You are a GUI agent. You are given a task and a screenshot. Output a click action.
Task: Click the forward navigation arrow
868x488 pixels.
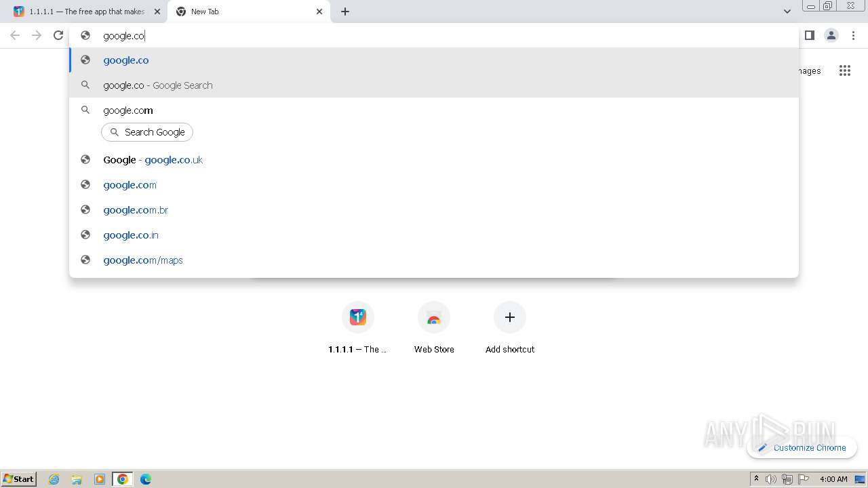(37, 35)
